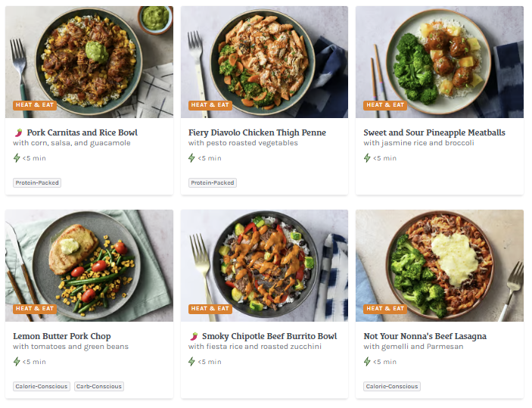Click lightning icon under Not Your Nonna's Lasagna
The height and width of the screenshot is (408, 532).
tap(367, 362)
